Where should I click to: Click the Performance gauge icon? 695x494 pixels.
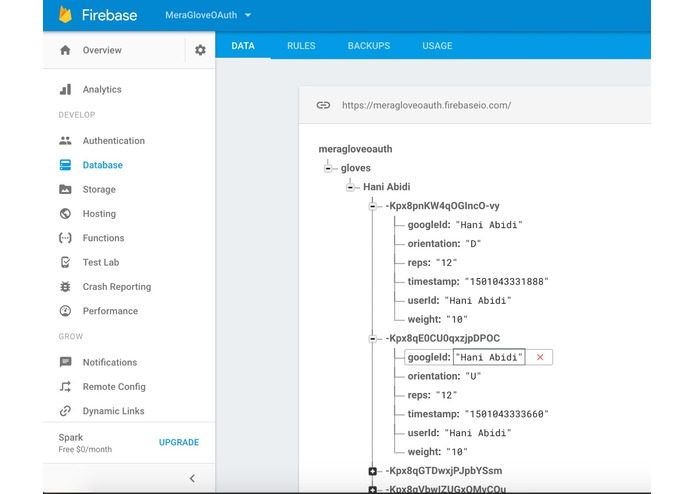click(x=65, y=311)
